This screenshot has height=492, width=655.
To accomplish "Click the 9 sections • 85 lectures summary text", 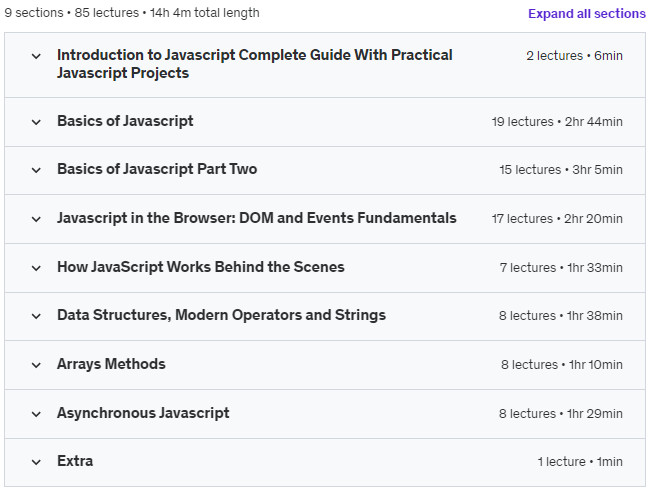I will [x=132, y=13].
